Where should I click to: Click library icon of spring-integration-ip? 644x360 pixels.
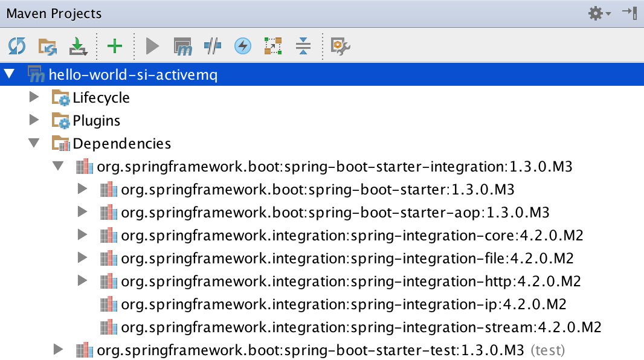pyautogui.click(x=109, y=304)
